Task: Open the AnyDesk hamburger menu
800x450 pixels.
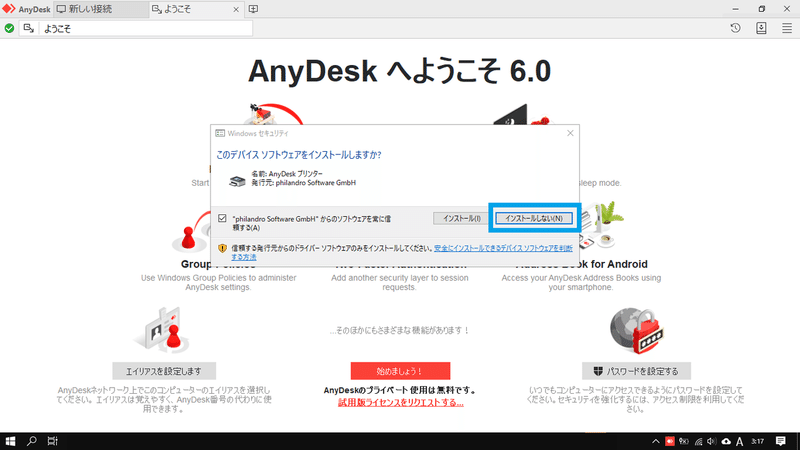Action: 787,29
